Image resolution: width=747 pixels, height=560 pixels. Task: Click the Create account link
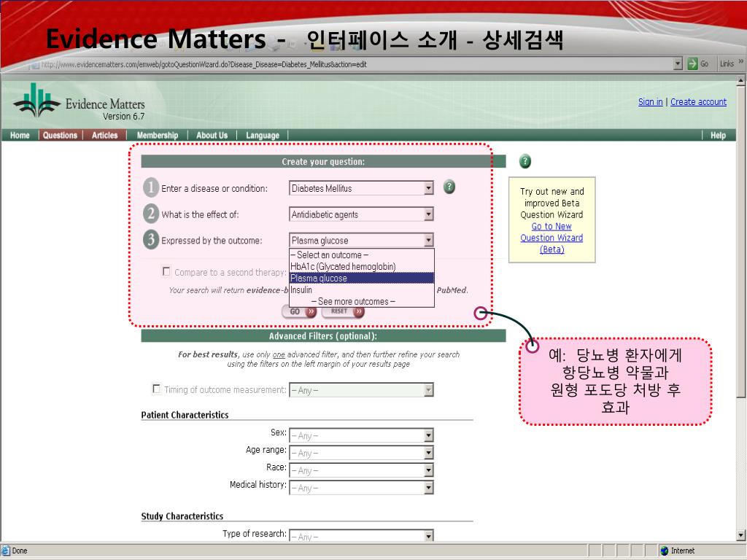click(698, 102)
